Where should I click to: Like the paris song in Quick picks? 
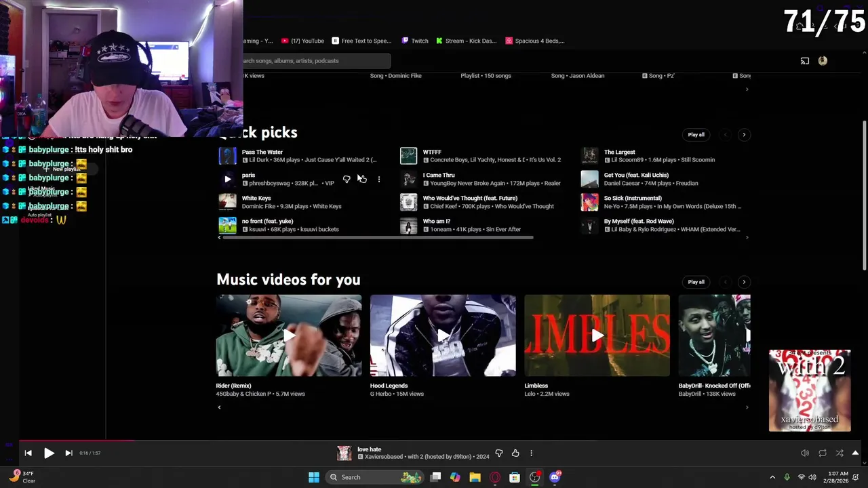coord(363,179)
